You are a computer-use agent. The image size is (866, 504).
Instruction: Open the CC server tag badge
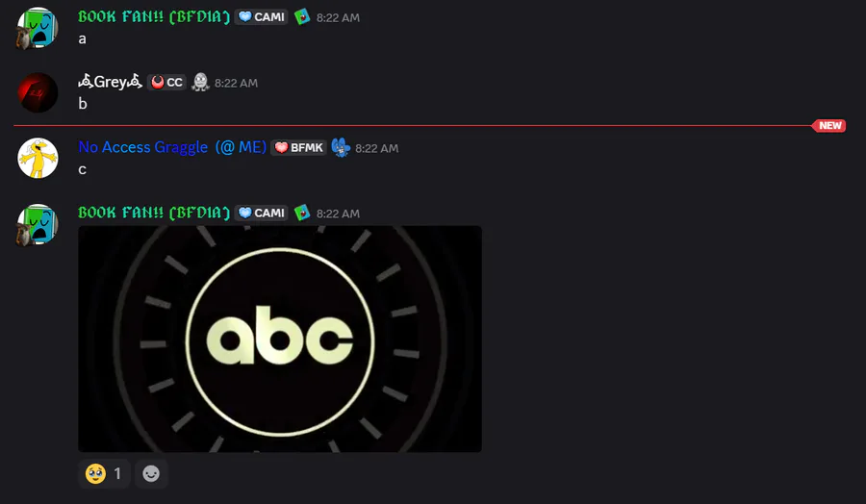pyautogui.click(x=166, y=83)
